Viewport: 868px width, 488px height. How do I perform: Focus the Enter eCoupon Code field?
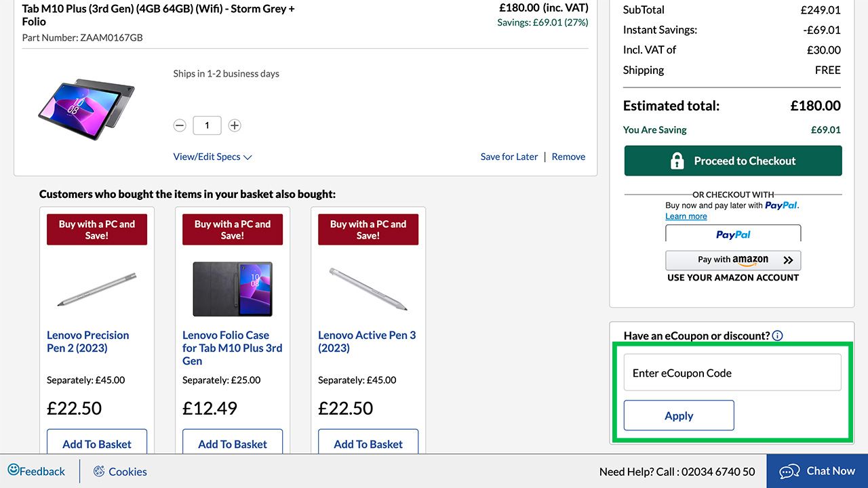pos(732,373)
